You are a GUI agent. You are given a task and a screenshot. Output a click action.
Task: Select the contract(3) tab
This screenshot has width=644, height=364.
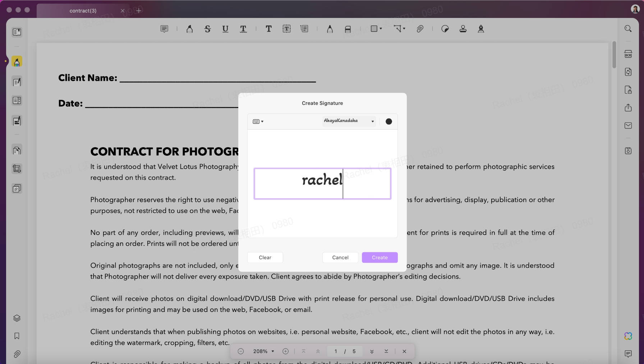click(83, 11)
